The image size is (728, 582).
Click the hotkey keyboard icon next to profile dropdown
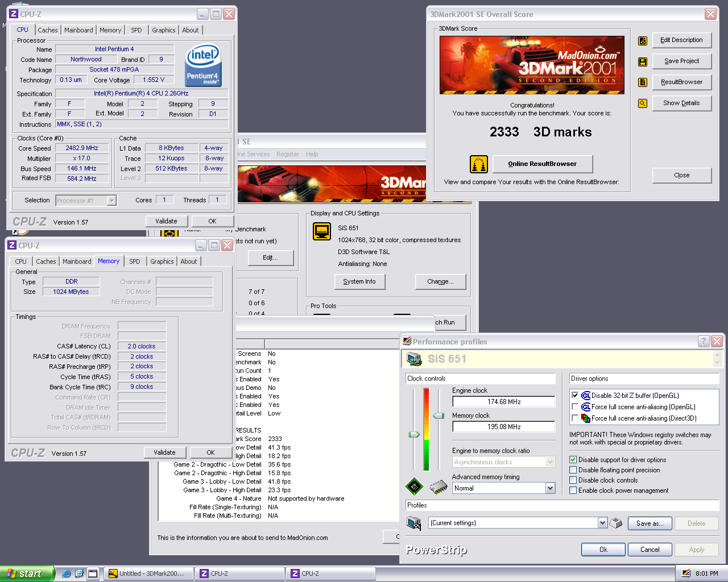point(616,523)
